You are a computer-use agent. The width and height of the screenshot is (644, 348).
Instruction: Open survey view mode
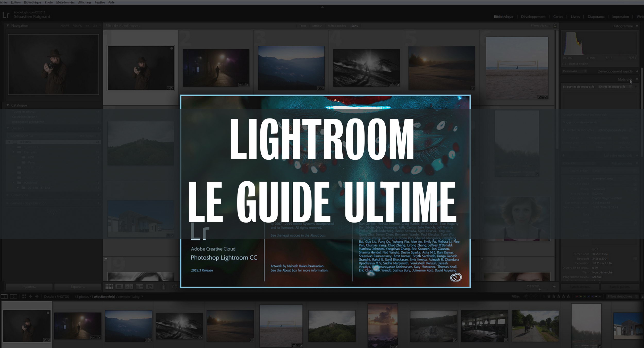click(x=139, y=287)
